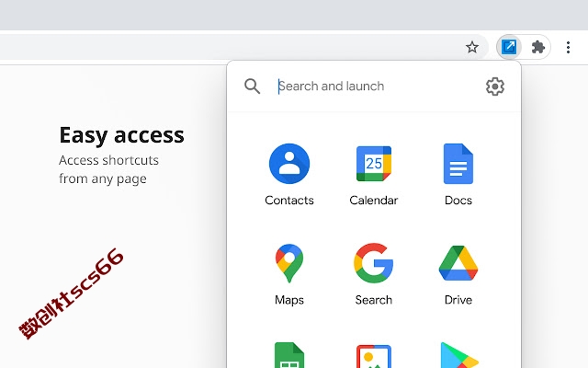Click the Calendar label
This screenshot has width=588, height=368.
(x=374, y=201)
